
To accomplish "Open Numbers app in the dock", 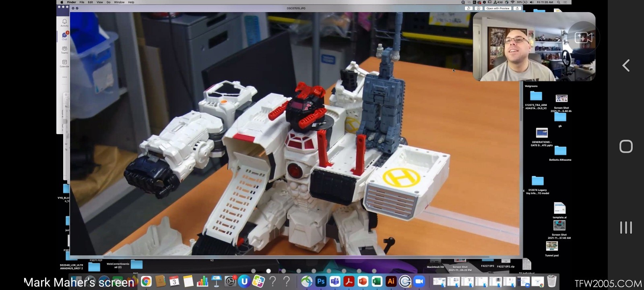I will click(202, 281).
